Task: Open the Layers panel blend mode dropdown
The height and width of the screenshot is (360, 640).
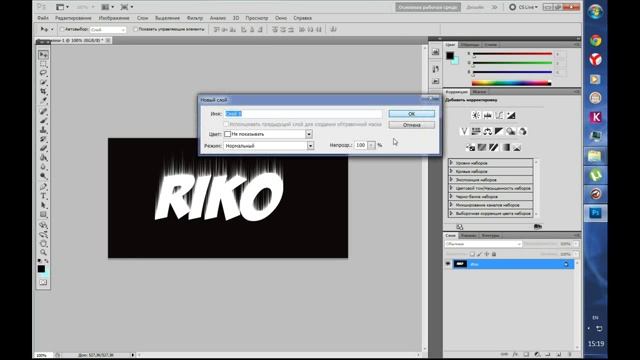Action: [x=483, y=244]
